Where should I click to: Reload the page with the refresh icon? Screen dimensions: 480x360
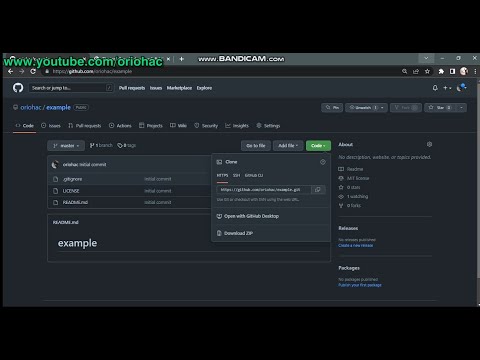(x=33, y=71)
